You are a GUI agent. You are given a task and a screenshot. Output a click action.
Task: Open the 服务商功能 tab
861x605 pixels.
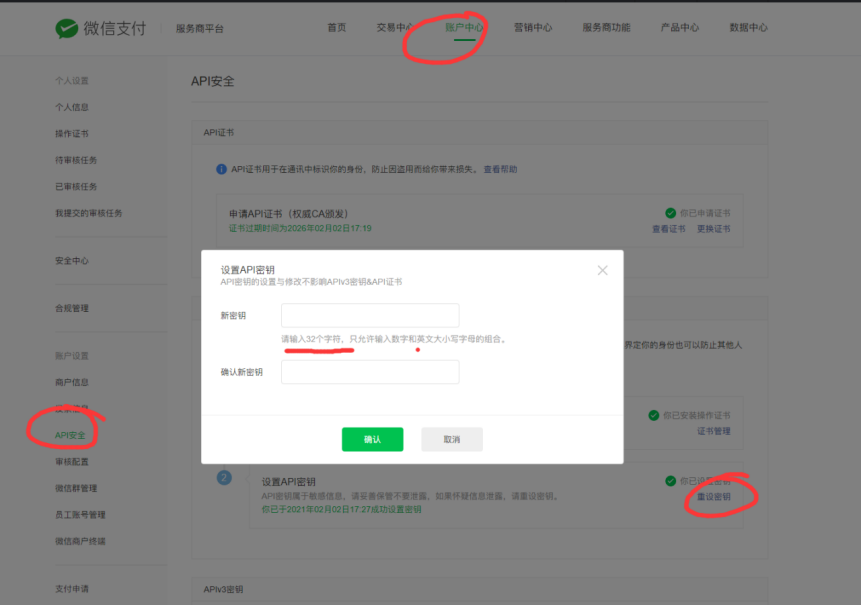coord(606,27)
